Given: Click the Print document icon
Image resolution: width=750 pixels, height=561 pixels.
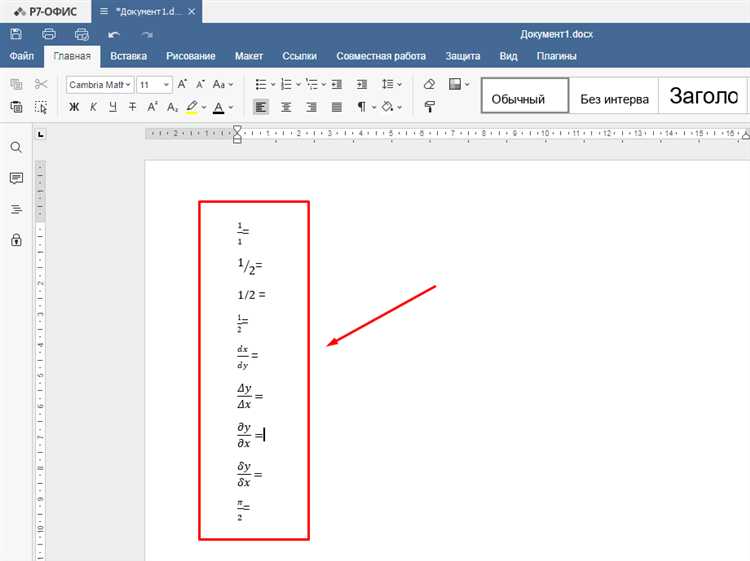Looking at the screenshot, I should click(49, 35).
